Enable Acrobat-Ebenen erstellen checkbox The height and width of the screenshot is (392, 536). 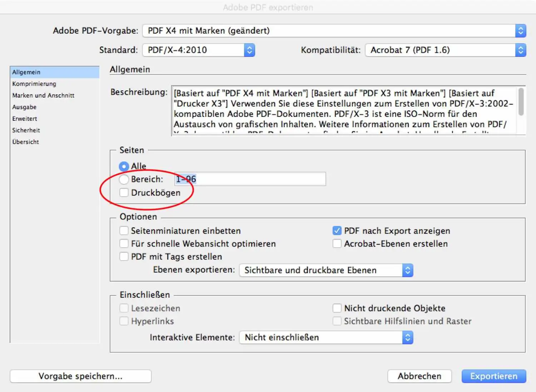337,244
